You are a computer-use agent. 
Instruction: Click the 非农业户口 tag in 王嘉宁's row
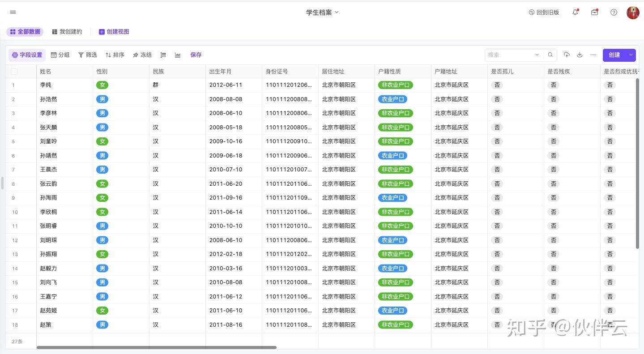(x=396, y=297)
